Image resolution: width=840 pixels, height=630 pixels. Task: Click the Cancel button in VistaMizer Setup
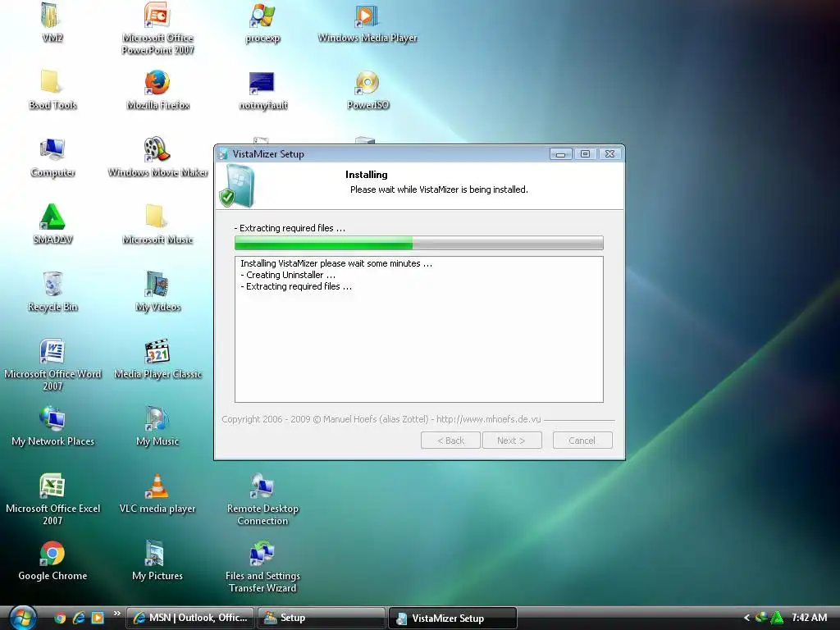click(x=582, y=441)
